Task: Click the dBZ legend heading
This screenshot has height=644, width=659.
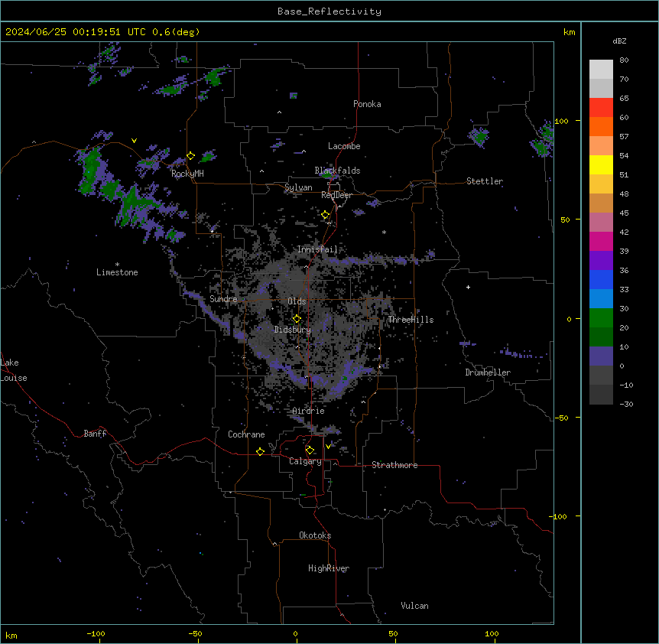Action: 619,41
